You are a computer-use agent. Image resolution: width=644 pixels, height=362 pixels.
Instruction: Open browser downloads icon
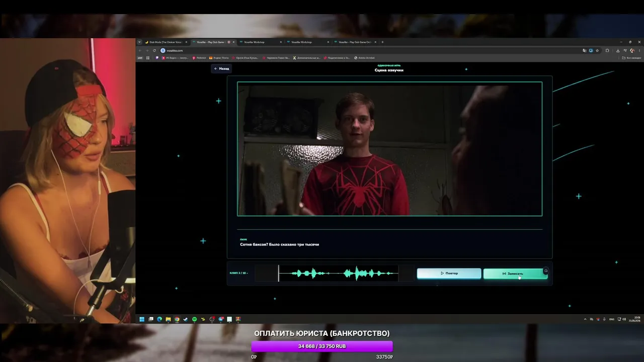click(x=618, y=50)
